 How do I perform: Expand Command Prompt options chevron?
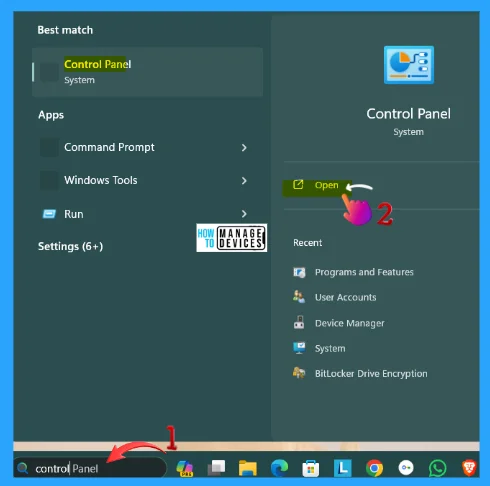coord(244,148)
